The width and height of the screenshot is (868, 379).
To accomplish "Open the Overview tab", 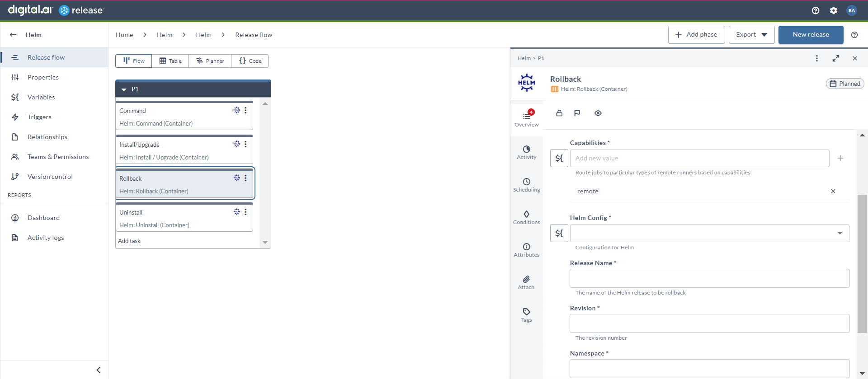I will (527, 120).
